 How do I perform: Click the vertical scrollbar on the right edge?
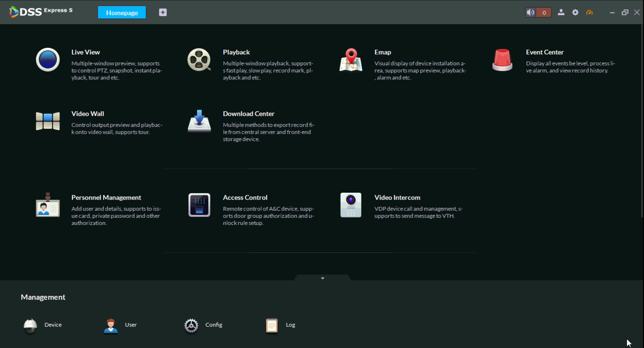point(642,121)
